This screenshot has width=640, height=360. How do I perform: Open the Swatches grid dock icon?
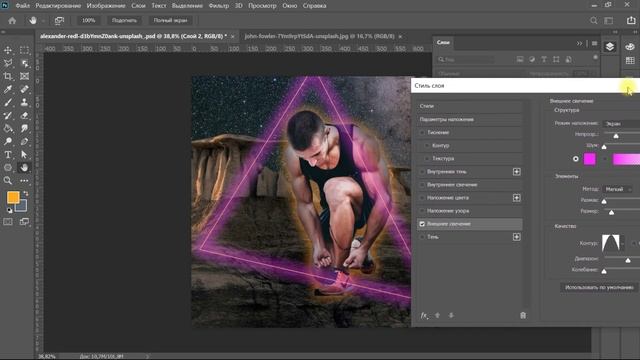pos(630,60)
